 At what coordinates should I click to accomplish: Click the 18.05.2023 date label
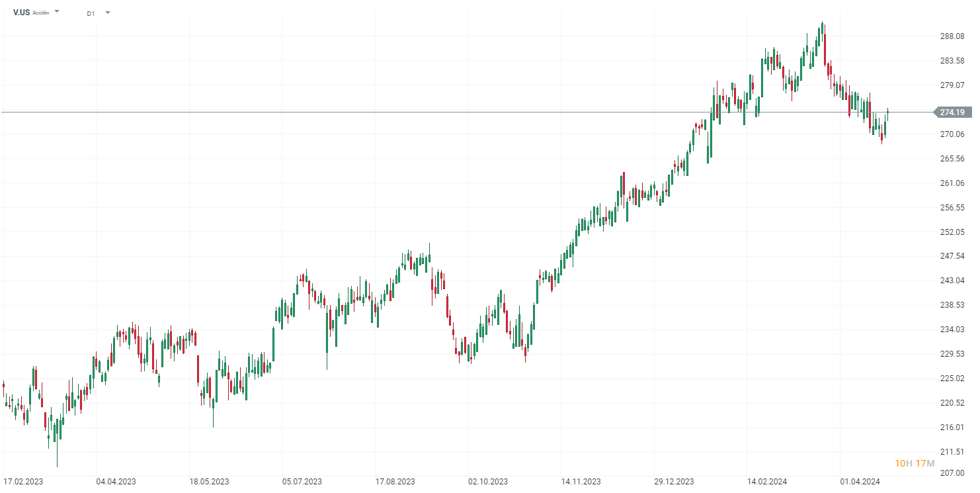209,481
